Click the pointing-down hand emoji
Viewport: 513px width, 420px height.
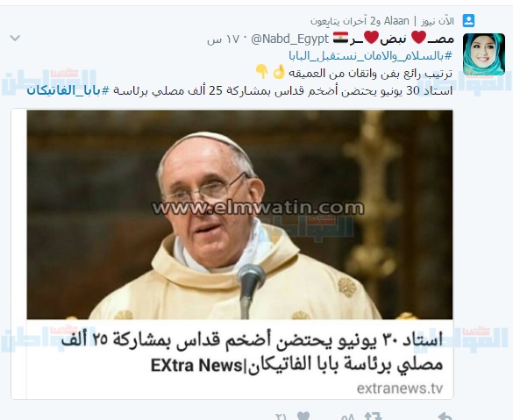coord(261,71)
